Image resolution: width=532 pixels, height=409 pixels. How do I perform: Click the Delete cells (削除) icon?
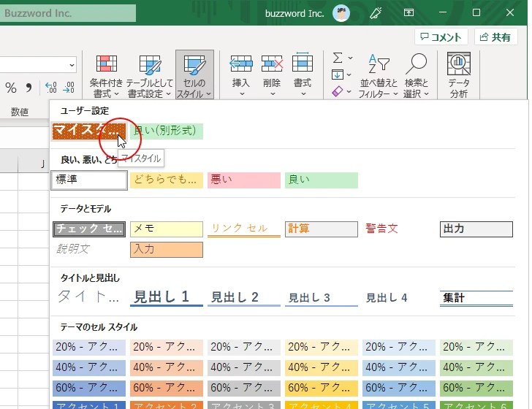pyautogui.click(x=272, y=64)
